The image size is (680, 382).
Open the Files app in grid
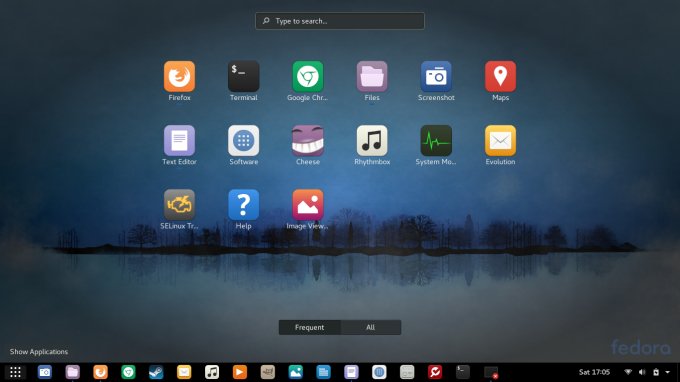coord(372,77)
